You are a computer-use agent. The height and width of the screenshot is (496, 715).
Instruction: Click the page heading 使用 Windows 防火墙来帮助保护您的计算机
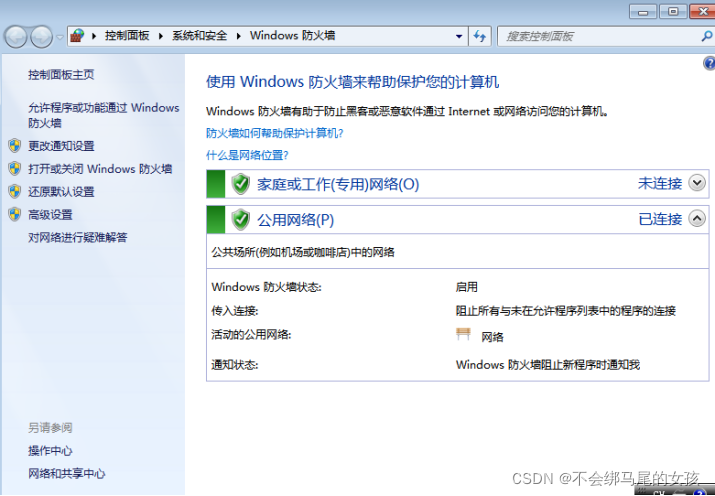coord(352,82)
